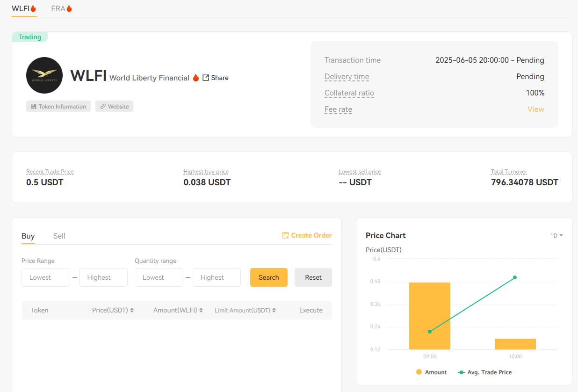Click the flame icon on the ERA tab
578x392 pixels.
point(69,8)
